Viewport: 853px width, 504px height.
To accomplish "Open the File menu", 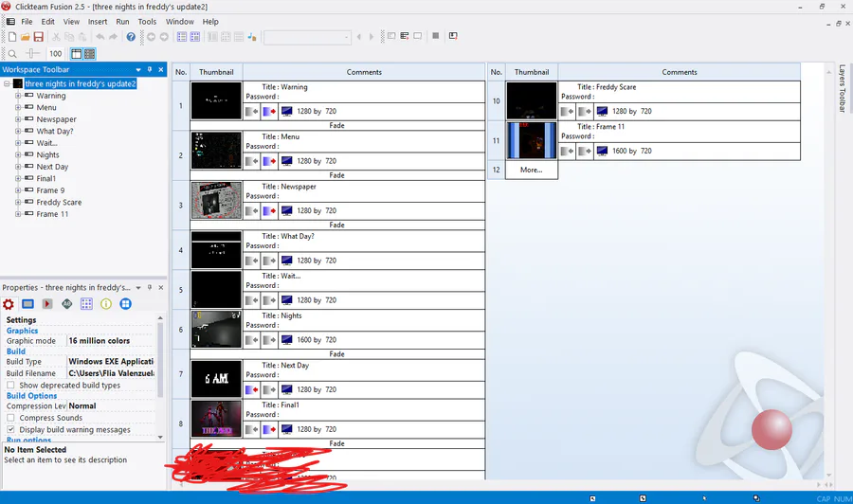I will coord(27,22).
